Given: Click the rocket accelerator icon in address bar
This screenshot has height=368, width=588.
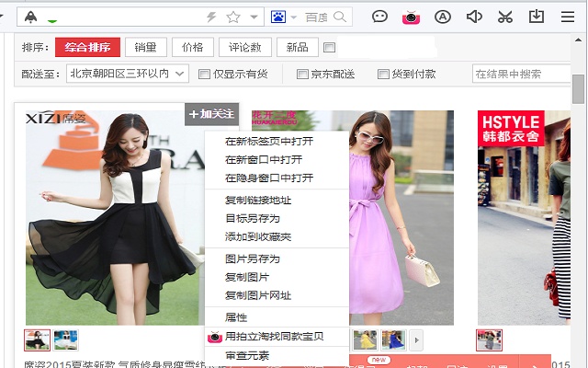Looking at the screenshot, I should pos(30,17).
